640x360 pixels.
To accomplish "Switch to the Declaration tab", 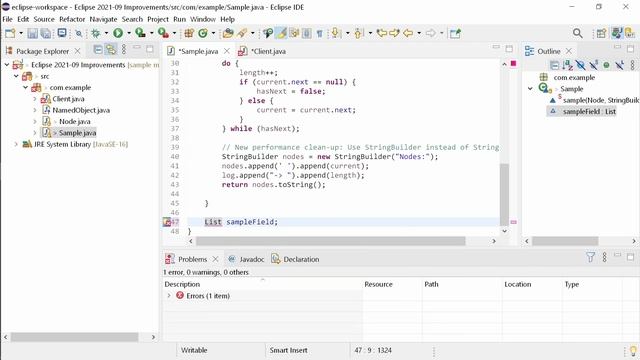I will (296, 259).
